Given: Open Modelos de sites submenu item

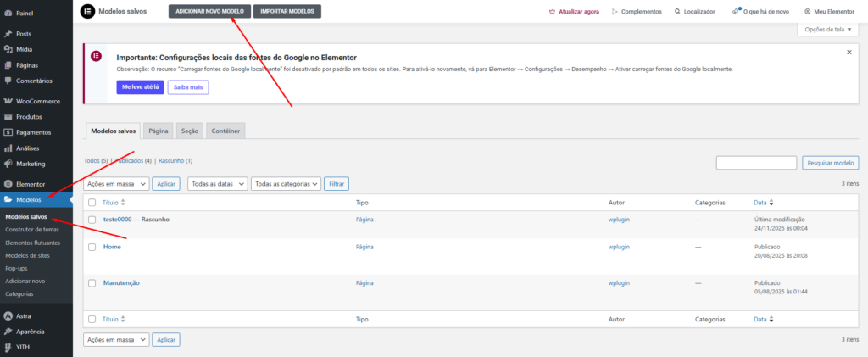Looking at the screenshot, I should point(28,255).
